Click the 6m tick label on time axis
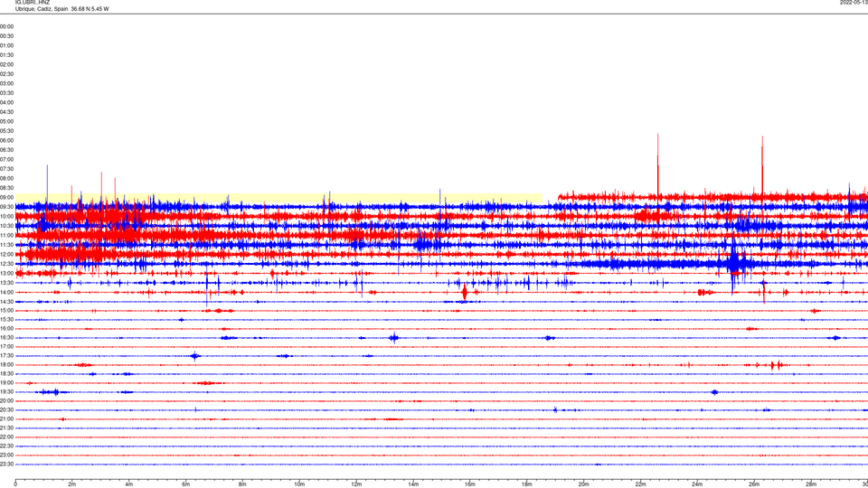 click(185, 484)
